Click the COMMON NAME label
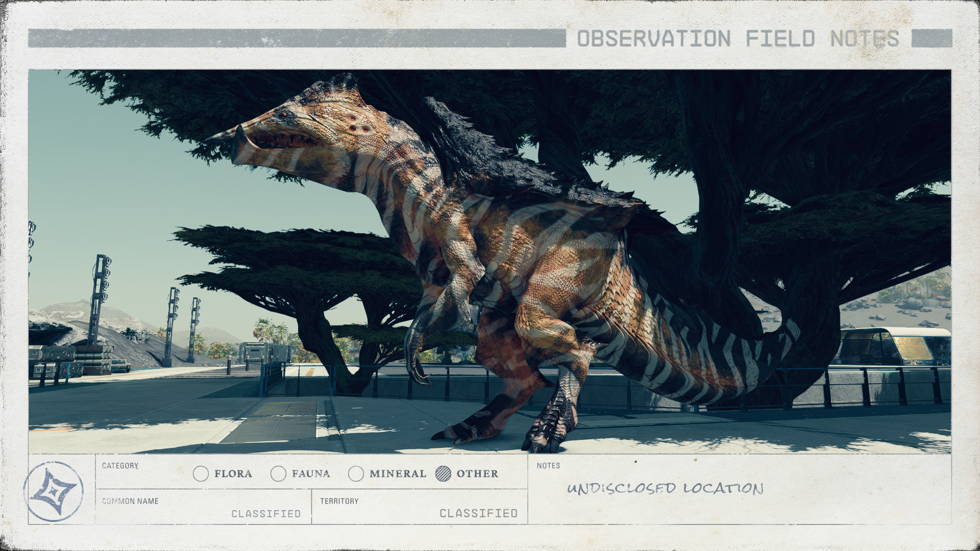Image resolution: width=980 pixels, height=551 pixels. [130, 502]
